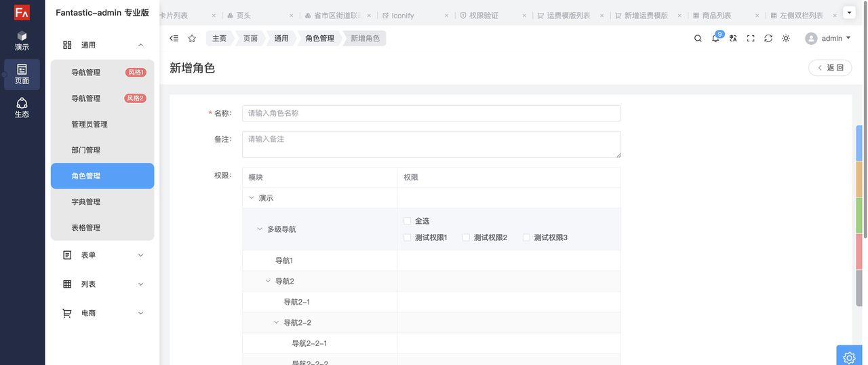868x365 pixels.
Task: Click the language translate icon
Action: click(x=733, y=39)
